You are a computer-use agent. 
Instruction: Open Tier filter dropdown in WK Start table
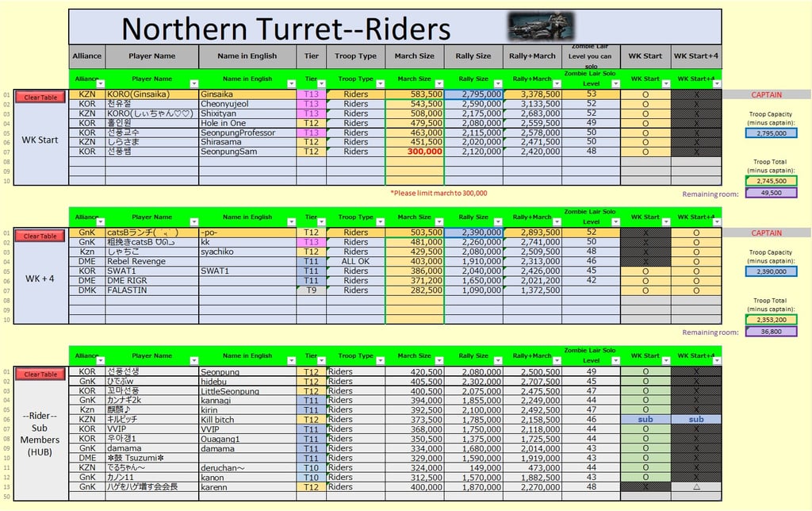tap(321, 83)
